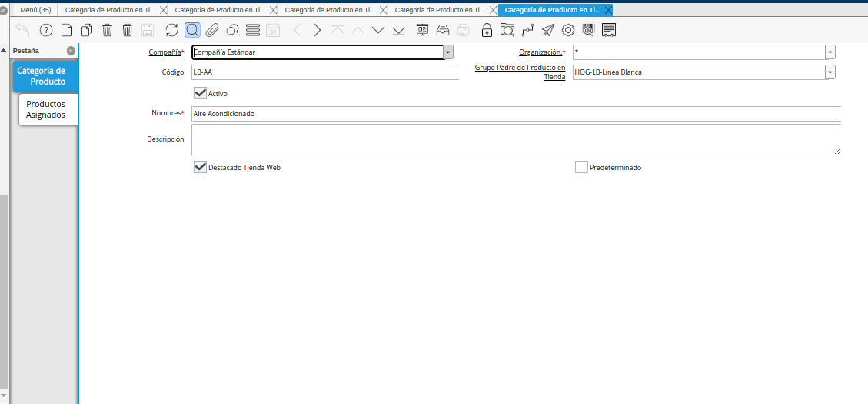Viewport: 868px width, 404px height.
Task: Collapse the far-left menu panel arrow
Action: point(3,11)
